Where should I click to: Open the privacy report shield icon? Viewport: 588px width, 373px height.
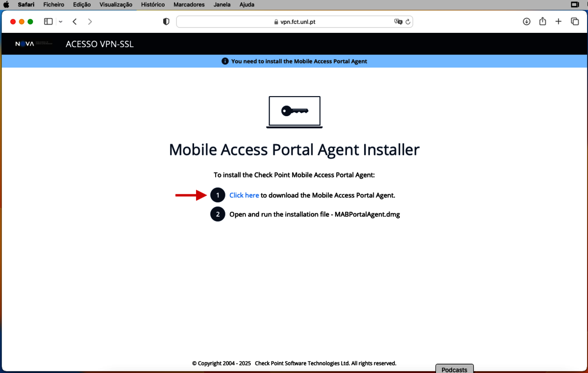[166, 22]
